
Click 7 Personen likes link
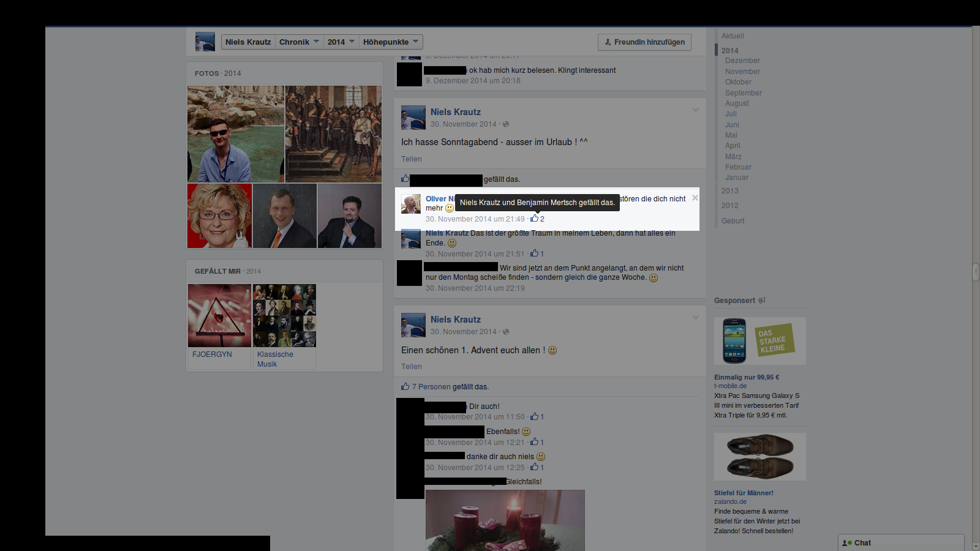(431, 387)
